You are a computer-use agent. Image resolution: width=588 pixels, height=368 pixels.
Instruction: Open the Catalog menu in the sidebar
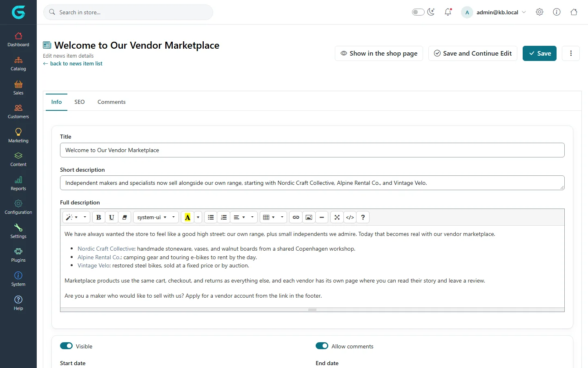pos(18,64)
